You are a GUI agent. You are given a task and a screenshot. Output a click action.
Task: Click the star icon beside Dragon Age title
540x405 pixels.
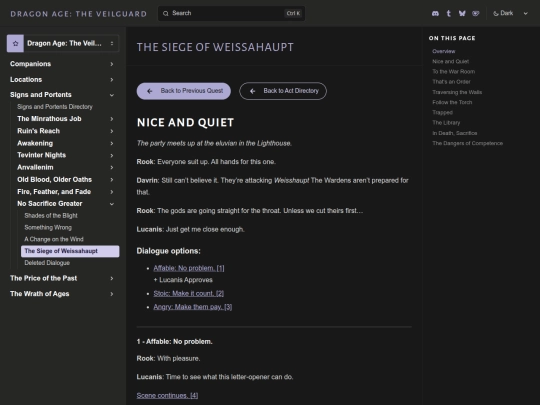[x=15, y=43]
